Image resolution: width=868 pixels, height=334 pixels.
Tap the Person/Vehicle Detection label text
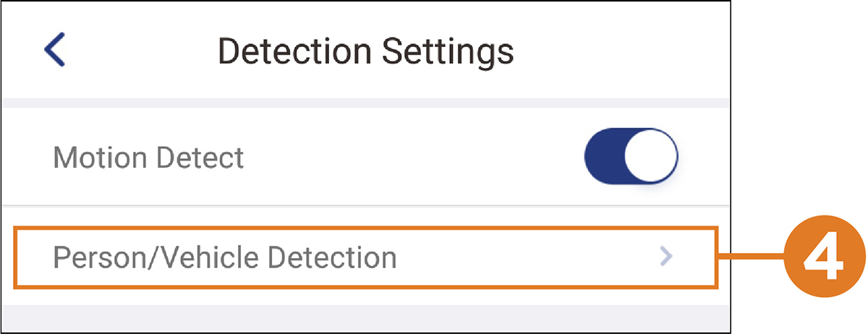click(x=225, y=257)
